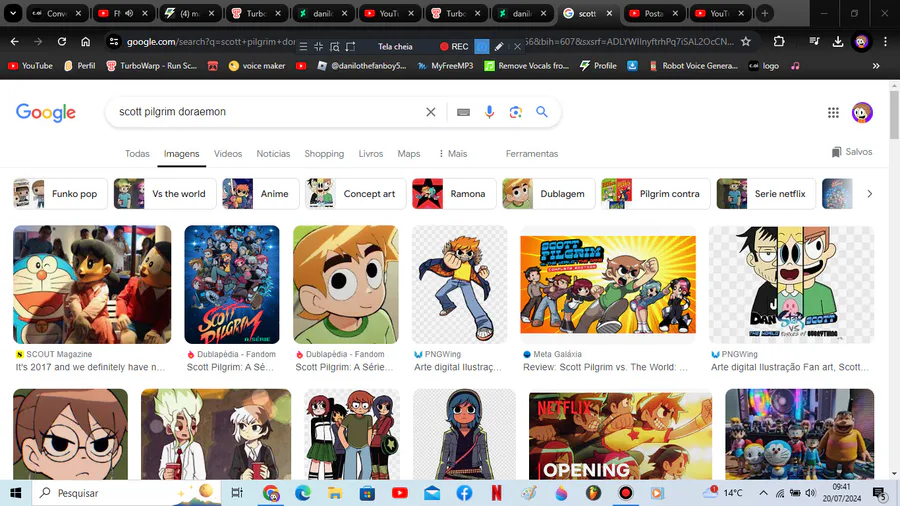900x506 pixels.
Task: Open the Netflix OPENING thumbnail
Action: (x=620, y=435)
